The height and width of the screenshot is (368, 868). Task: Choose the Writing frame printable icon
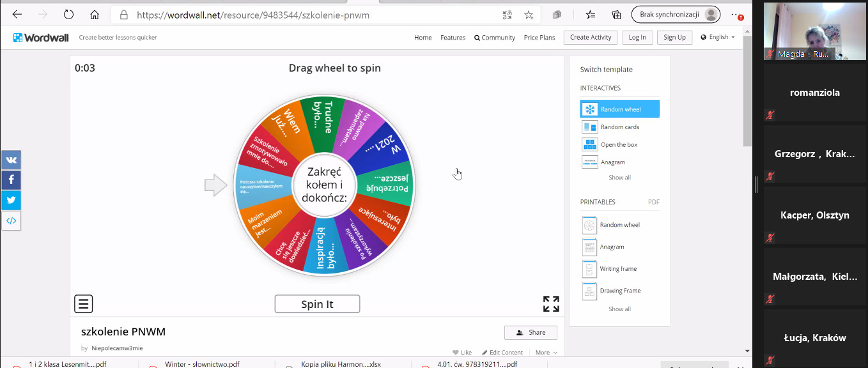point(589,269)
